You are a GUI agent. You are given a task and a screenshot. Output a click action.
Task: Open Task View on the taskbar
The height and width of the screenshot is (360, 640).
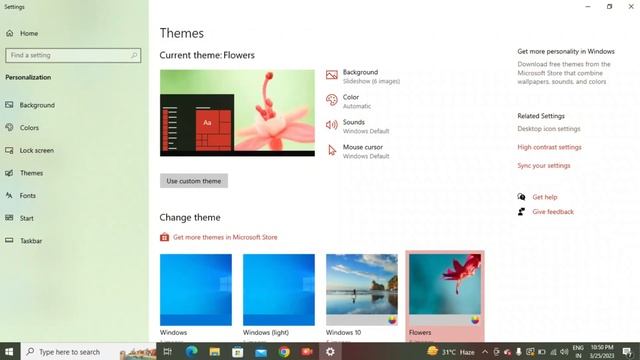tap(167, 351)
